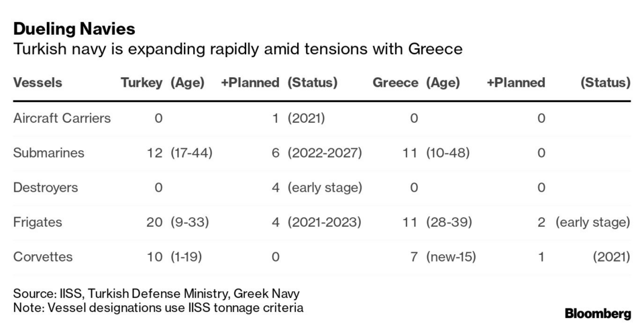Image resolution: width=644 pixels, height=326 pixels.
Task: Click the Bloomberg logo
Action: [x=598, y=313]
